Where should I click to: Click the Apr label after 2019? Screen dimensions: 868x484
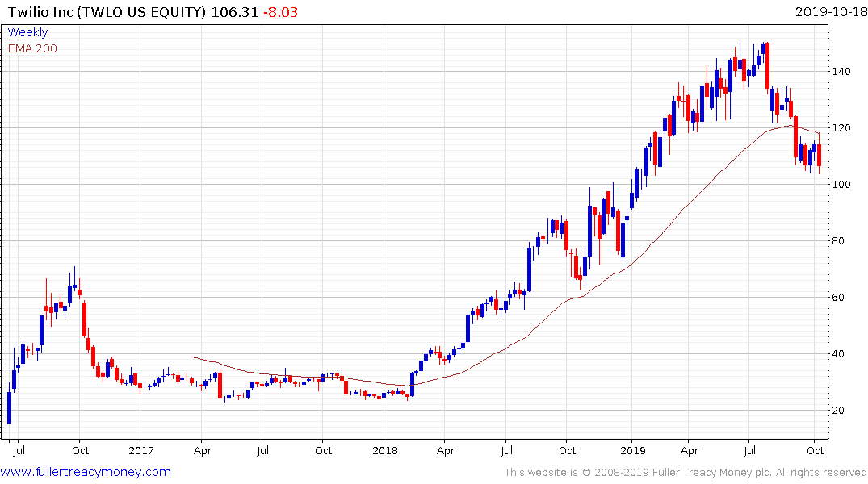[690, 450]
